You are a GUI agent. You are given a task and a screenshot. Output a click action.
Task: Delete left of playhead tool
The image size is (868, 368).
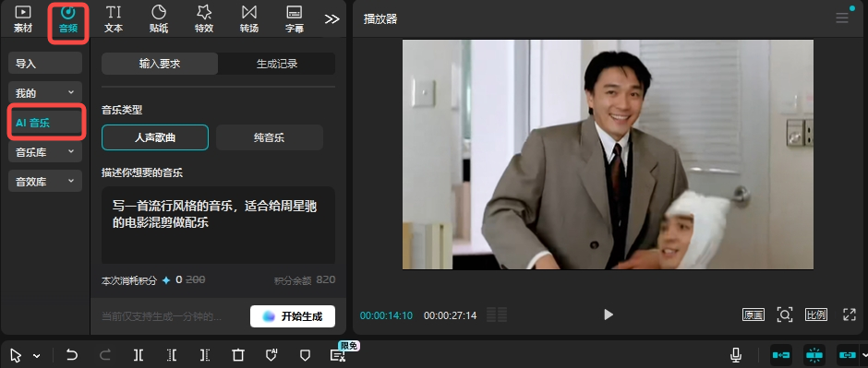tap(172, 355)
